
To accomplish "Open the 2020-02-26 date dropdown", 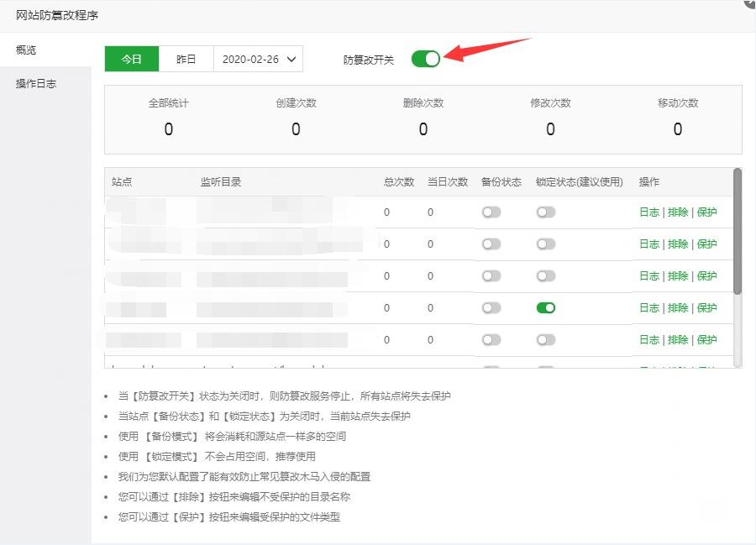I will (259, 59).
